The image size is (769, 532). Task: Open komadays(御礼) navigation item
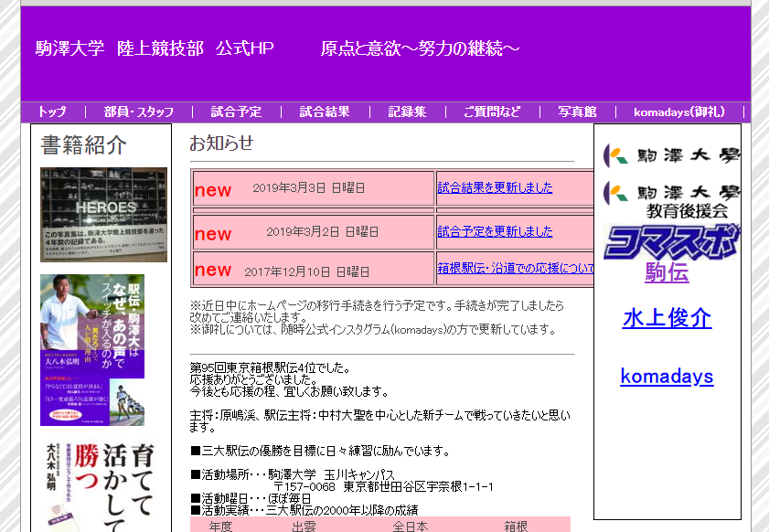679,112
